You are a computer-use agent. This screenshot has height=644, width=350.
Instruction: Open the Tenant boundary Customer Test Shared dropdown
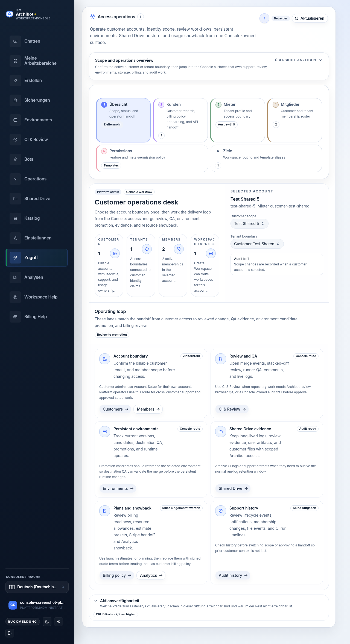click(257, 244)
